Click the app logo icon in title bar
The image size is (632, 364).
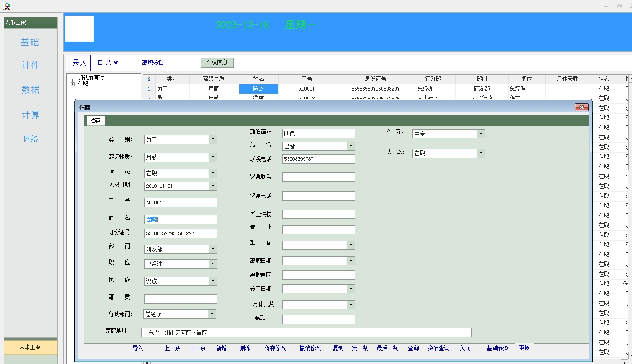click(7, 6)
